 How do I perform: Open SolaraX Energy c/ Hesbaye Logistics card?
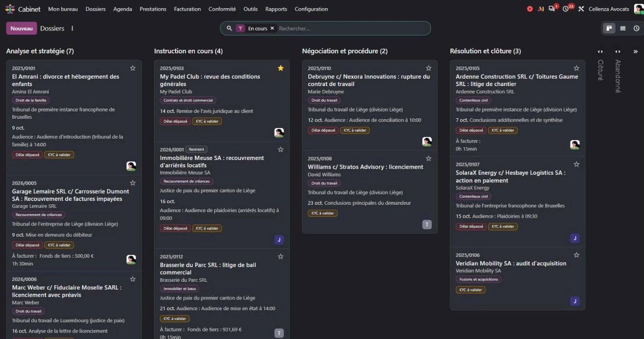point(517,202)
